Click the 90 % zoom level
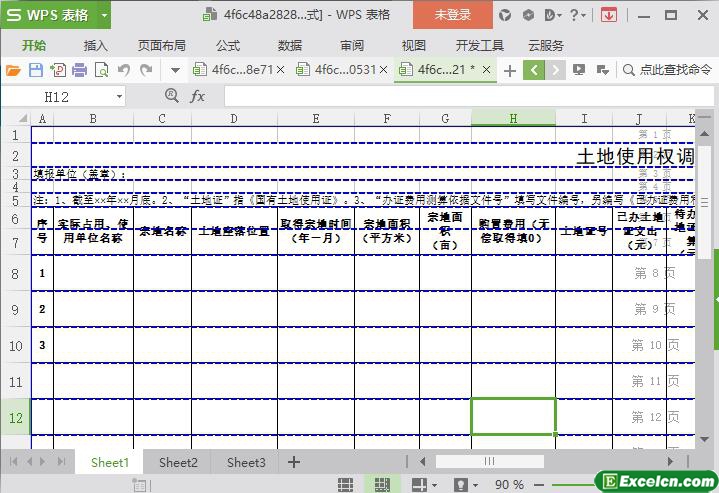 pyautogui.click(x=509, y=484)
